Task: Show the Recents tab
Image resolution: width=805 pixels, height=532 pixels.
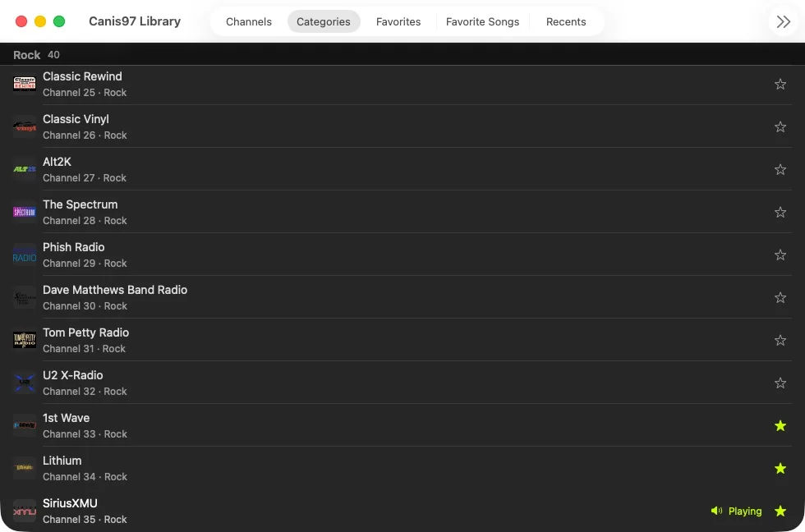Action: click(566, 21)
